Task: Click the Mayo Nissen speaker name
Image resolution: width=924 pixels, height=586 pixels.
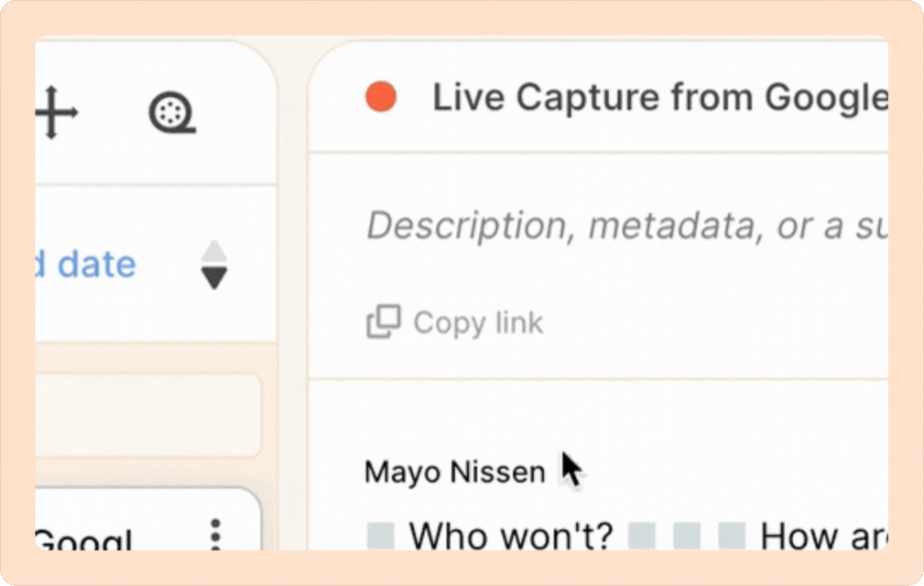Action: pos(454,472)
